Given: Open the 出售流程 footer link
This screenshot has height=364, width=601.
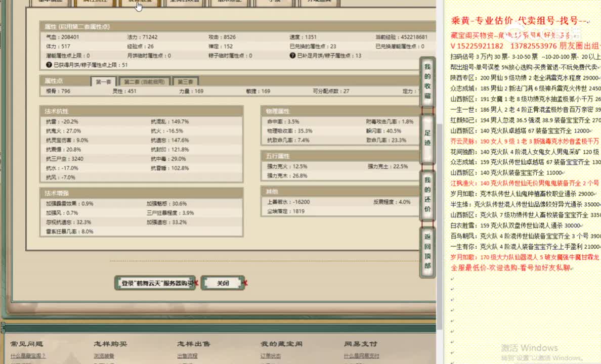Looking at the screenshot, I should tap(187, 356).
